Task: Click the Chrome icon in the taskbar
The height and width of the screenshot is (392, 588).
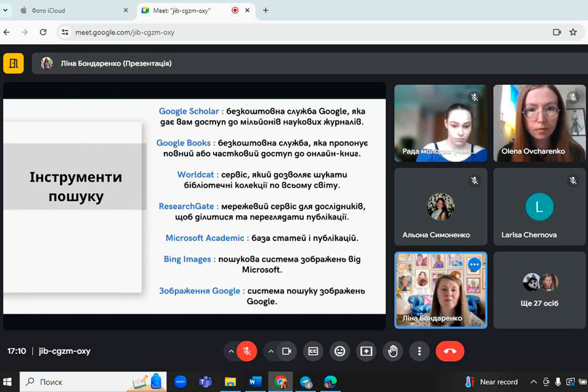Action: 280,382
